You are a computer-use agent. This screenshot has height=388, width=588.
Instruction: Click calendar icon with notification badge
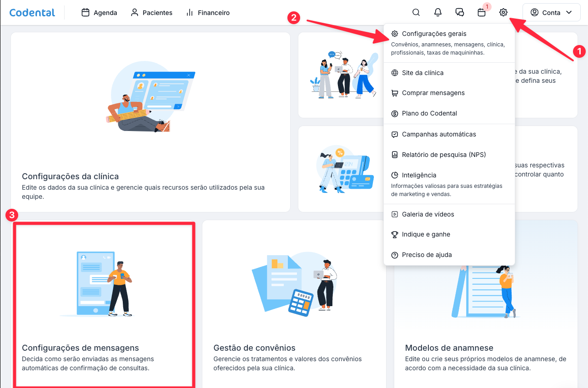[482, 13]
